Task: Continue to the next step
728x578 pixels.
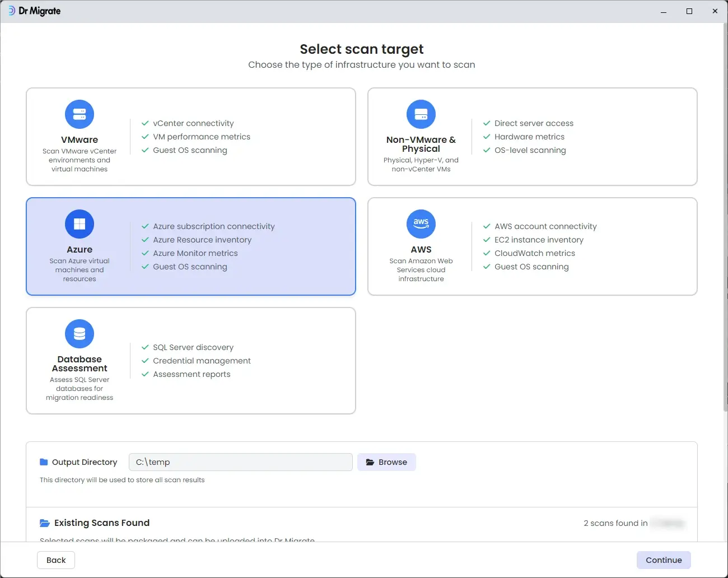Action: click(664, 560)
